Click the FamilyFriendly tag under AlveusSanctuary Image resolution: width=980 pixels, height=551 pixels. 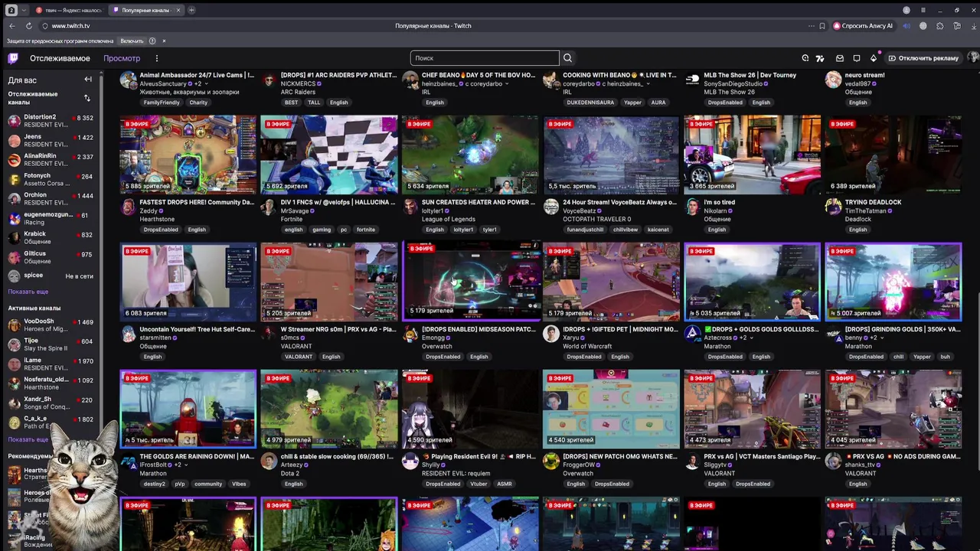pyautogui.click(x=162, y=103)
